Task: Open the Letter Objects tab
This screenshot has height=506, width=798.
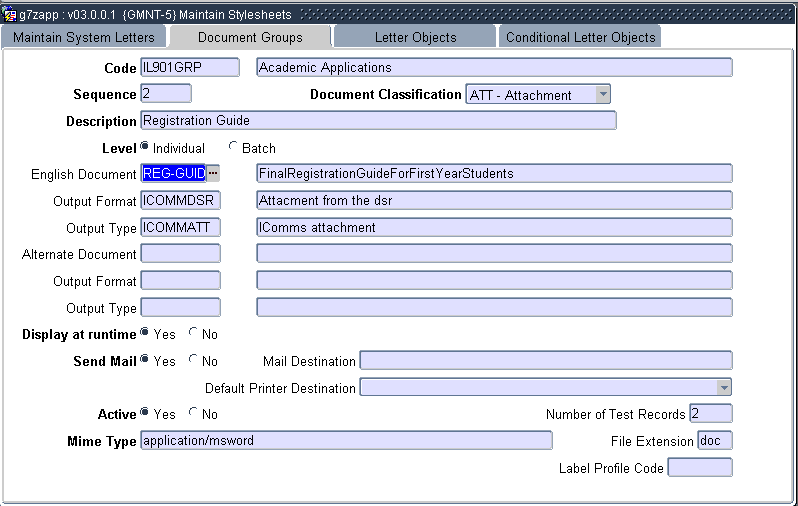Action: [x=415, y=37]
